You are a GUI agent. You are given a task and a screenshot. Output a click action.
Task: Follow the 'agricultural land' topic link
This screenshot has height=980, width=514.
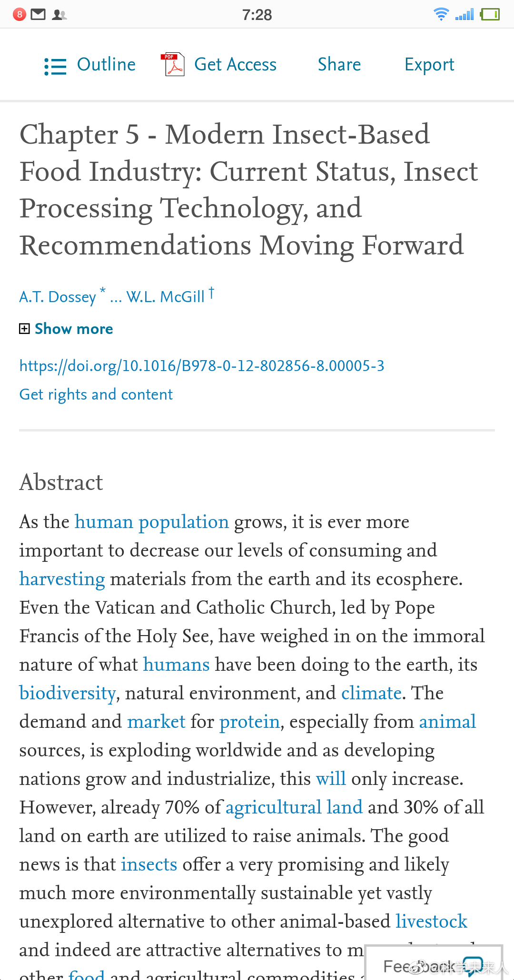(x=294, y=807)
